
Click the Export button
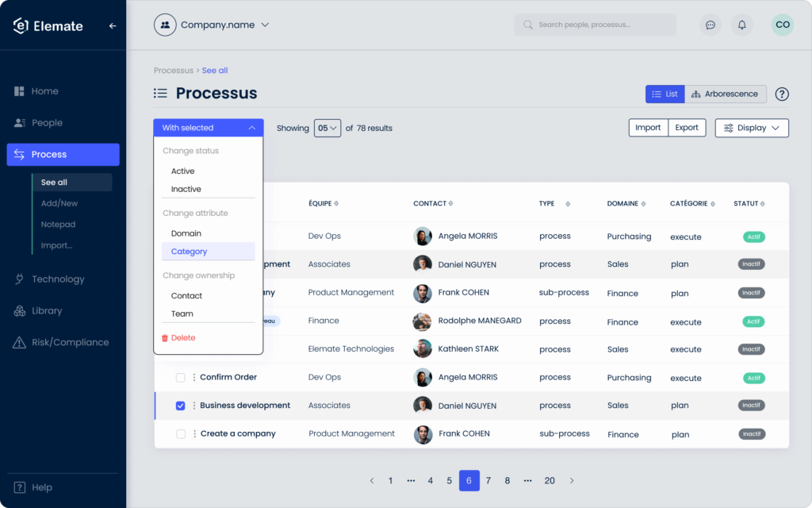click(686, 127)
